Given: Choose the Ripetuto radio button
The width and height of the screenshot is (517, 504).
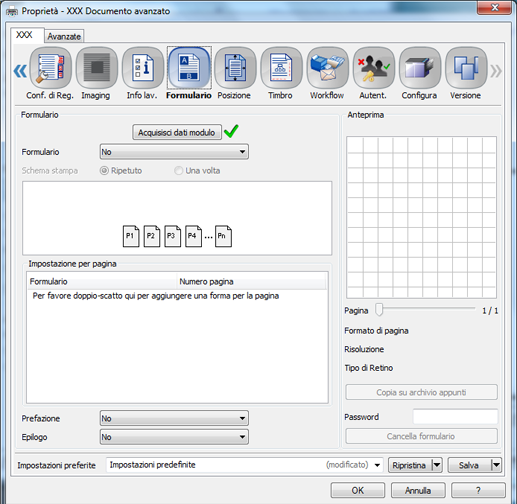Looking at the screenshot, I should (104, 171).
